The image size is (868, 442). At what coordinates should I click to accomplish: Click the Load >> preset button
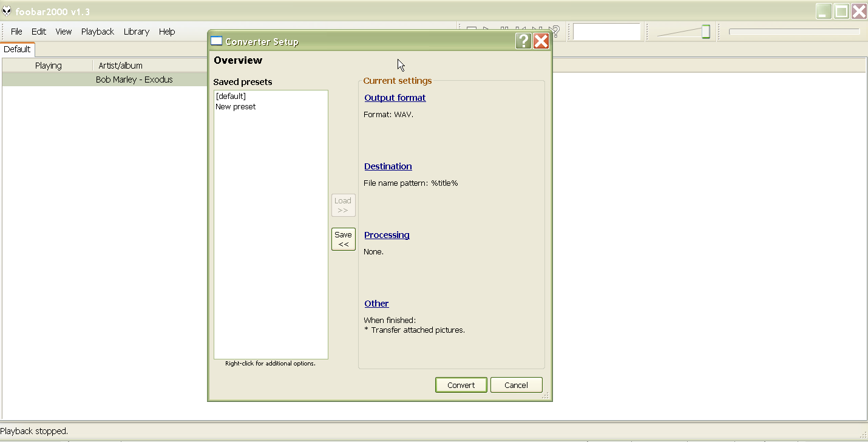344,205
